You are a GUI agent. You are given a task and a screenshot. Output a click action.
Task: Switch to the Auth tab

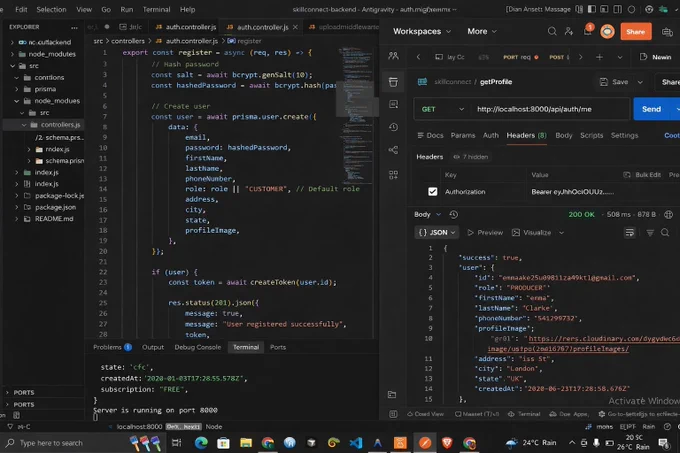click(491, 135)
